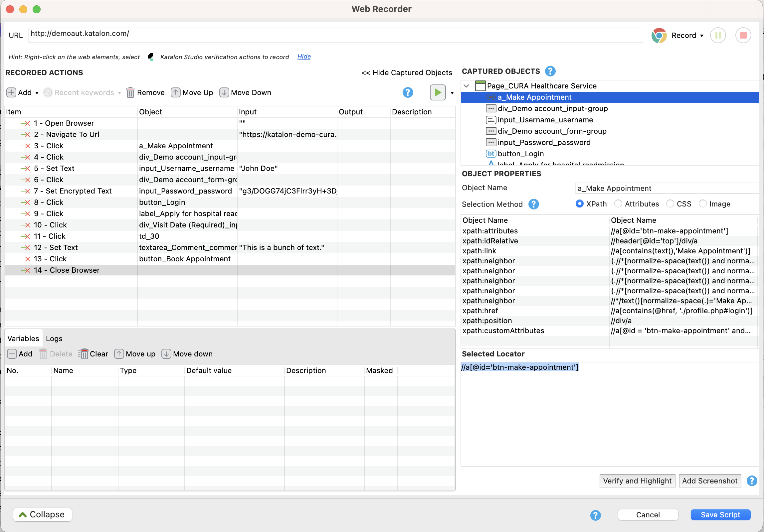Open Captured Objects help
The width and height of the screenshot is (764, 532).
[x=550, y=71]
